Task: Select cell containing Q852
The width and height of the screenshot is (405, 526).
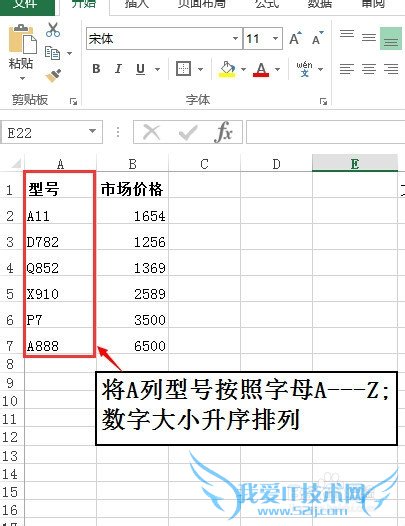Action: tap(60, 263)
